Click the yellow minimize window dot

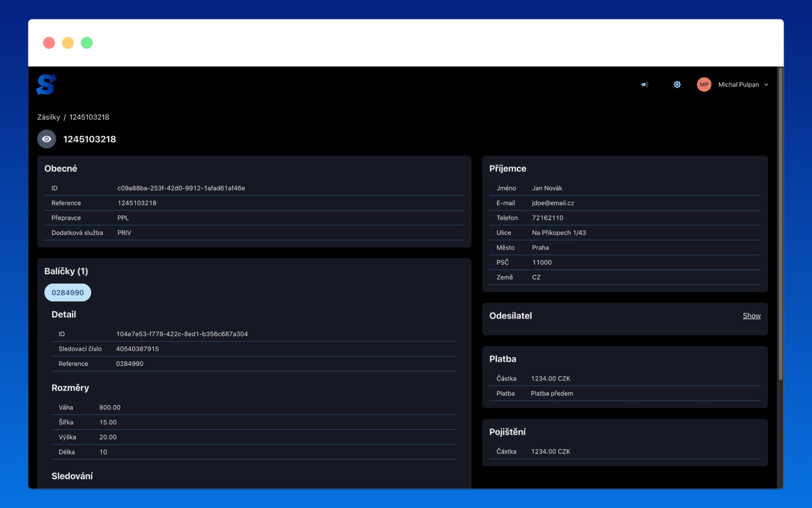point(68,43)
